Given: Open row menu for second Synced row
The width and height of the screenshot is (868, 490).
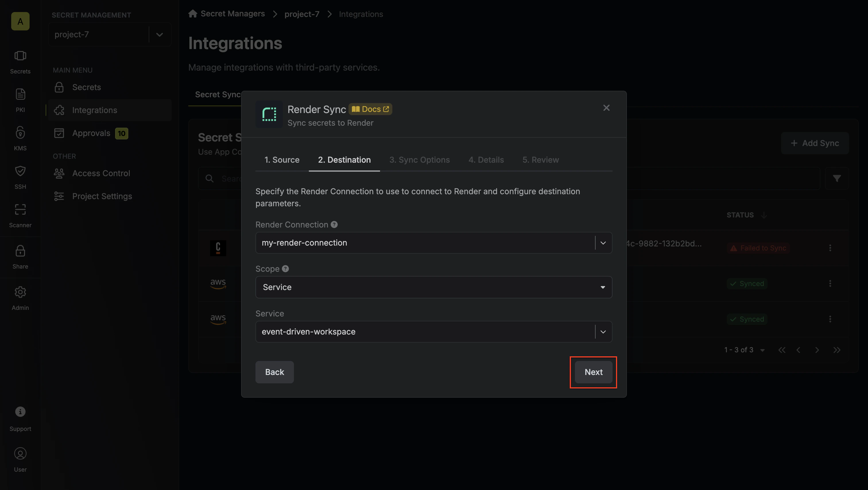Looking at the screenshot, I should click(x=830, y=319).
